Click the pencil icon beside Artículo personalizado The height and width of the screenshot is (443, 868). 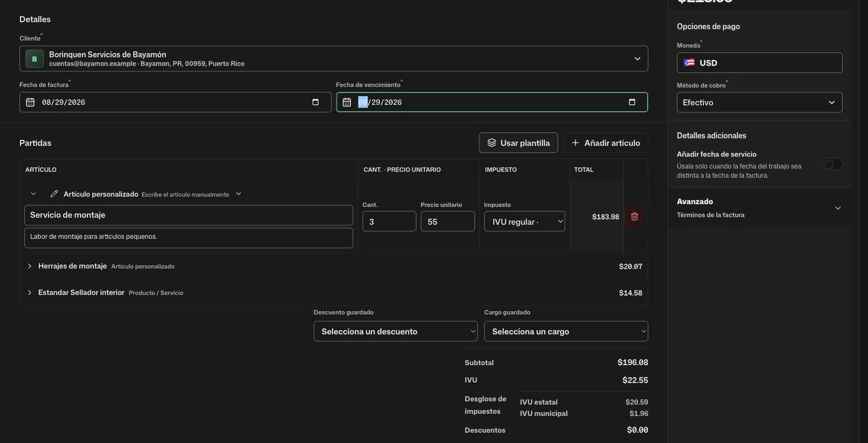click(x=54, y=194)
